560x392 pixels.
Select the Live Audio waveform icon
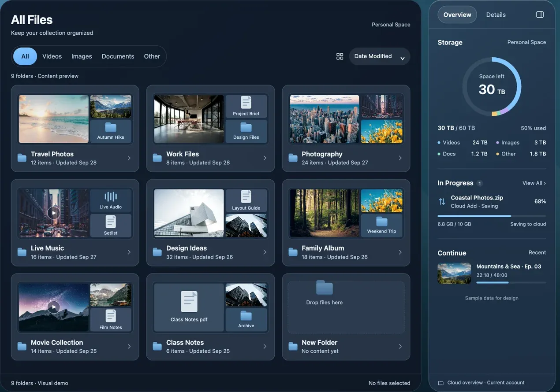coord(111,197)
